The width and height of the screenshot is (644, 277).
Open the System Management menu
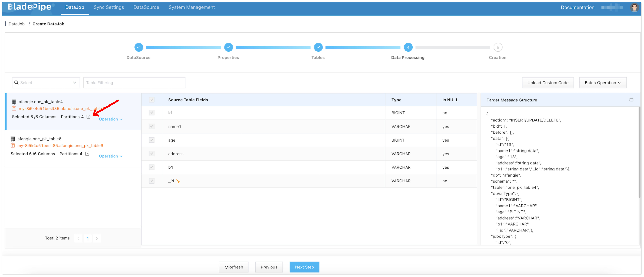coord(192,7)
